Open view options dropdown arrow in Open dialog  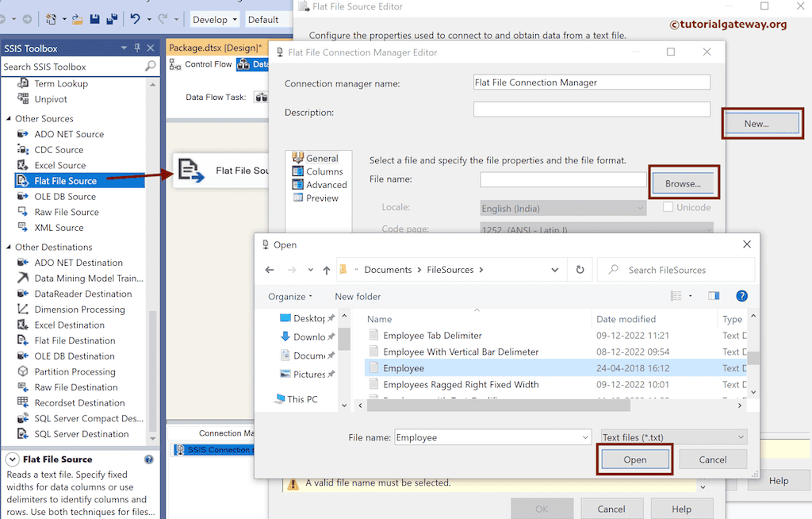[x=691, y=296]
